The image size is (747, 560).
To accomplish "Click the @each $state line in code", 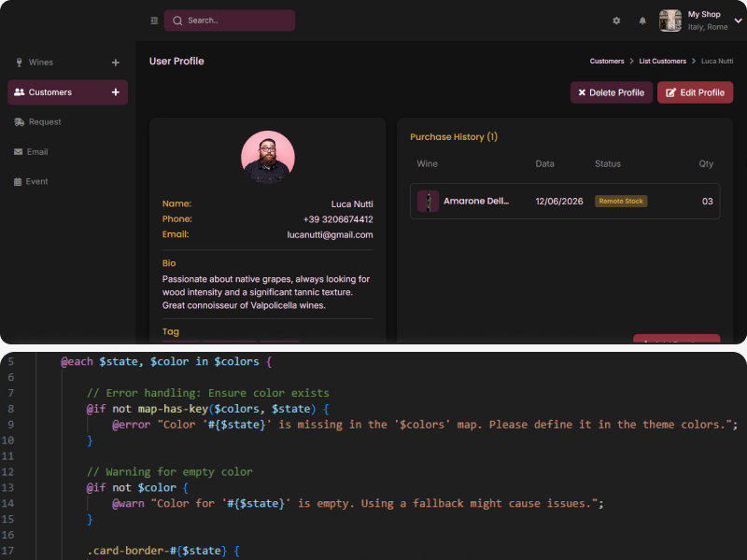I will pos(166,361).
